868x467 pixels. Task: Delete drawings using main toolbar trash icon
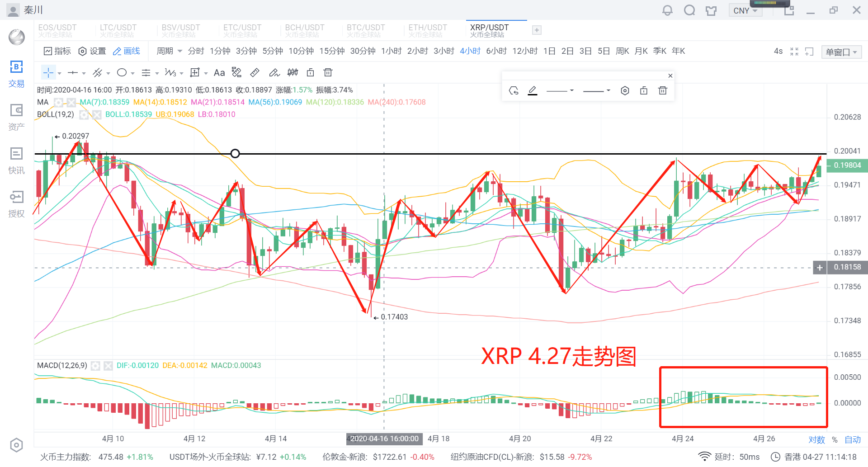coord(328,72)
